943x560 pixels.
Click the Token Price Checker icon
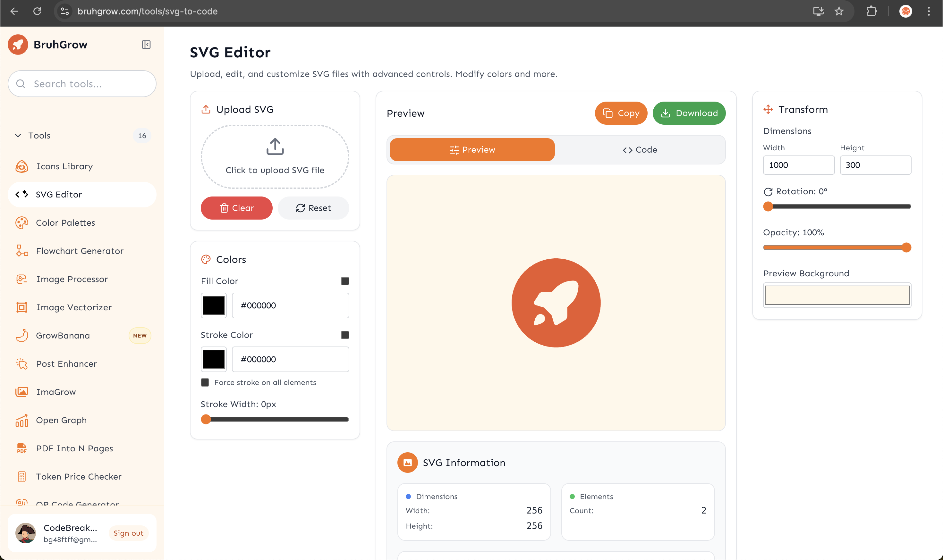(x=22, y=477)
